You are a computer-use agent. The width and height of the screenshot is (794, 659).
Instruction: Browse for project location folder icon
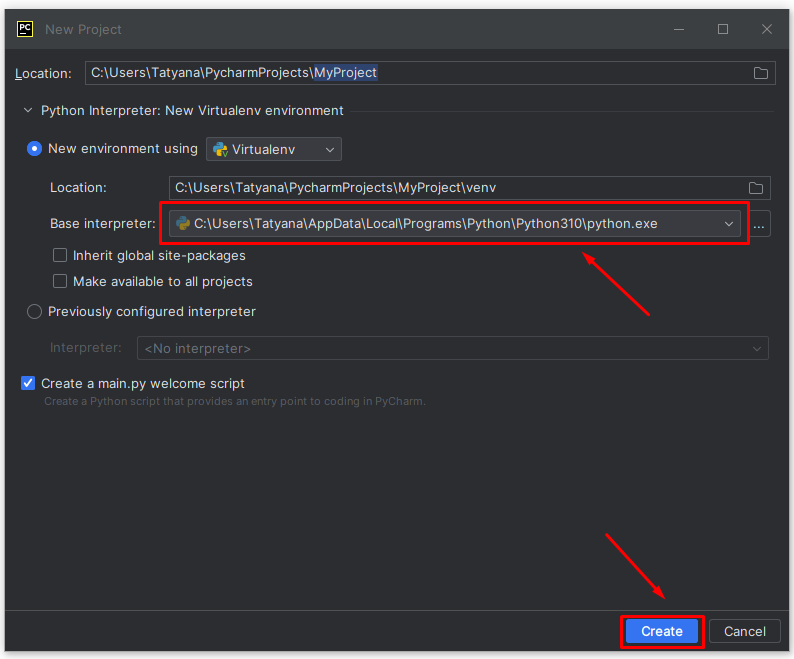point(761,73)
